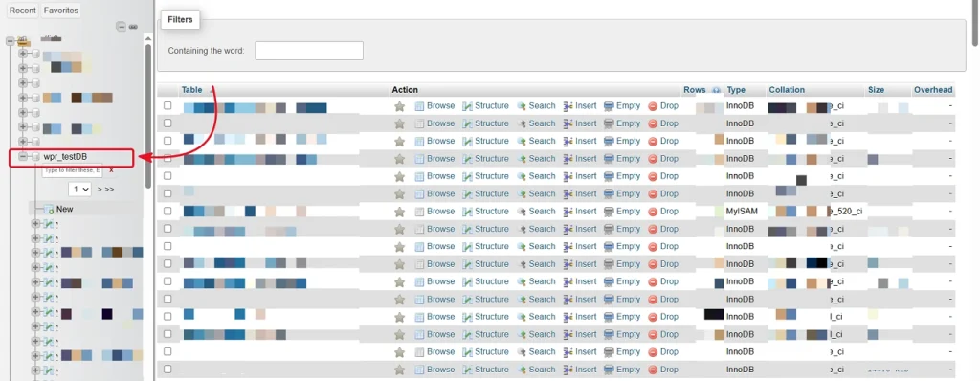This screenshot has width=980, height=381.
Task: Open the Favorites tables tab
Action: 61,10
